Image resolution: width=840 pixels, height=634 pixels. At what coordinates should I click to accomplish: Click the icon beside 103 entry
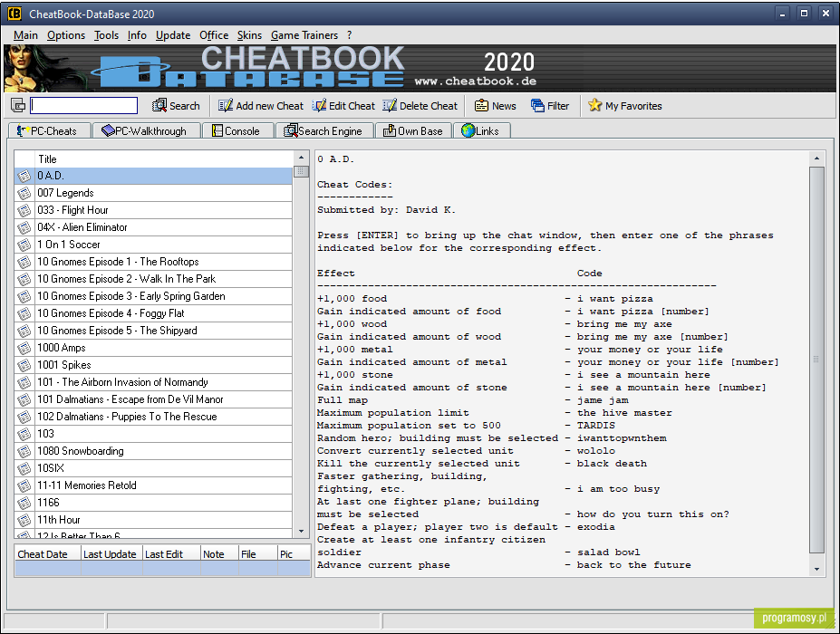tap(24, 434)
